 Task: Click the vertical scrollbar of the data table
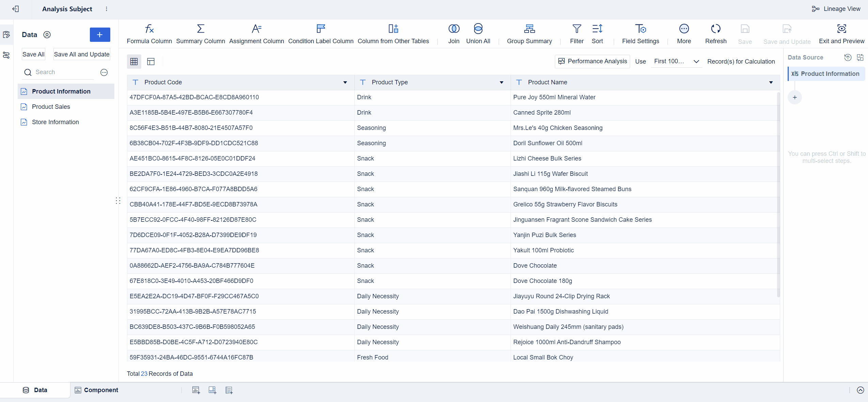(x=778, y=194)
